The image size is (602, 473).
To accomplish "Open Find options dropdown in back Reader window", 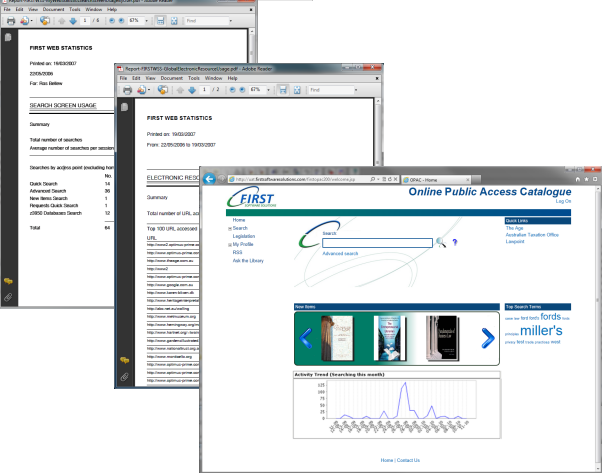I will 231,21.
